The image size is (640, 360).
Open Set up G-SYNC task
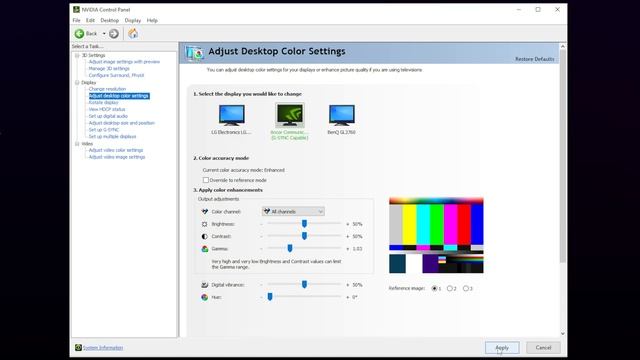tap(104, 130)
